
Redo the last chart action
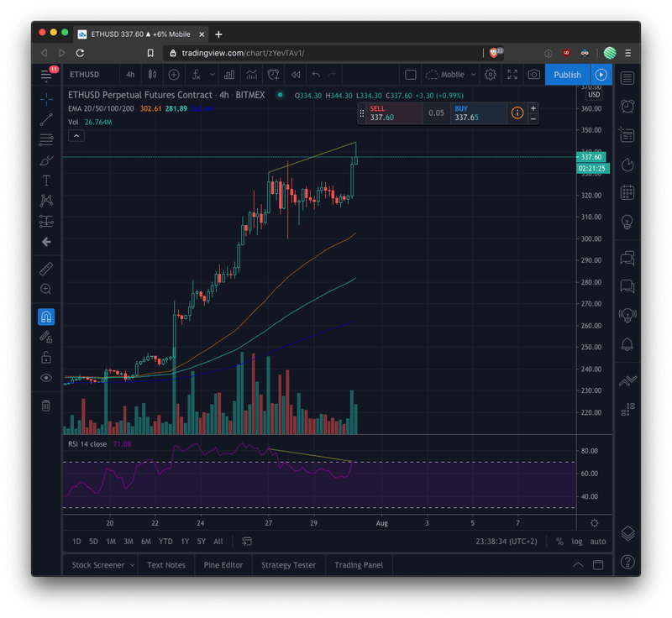332,75
